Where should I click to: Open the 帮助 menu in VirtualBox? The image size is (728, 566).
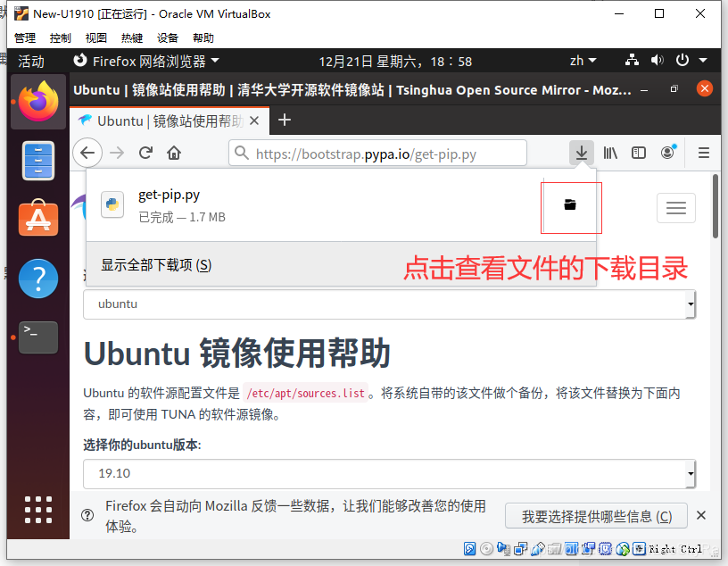coord(203,38)
